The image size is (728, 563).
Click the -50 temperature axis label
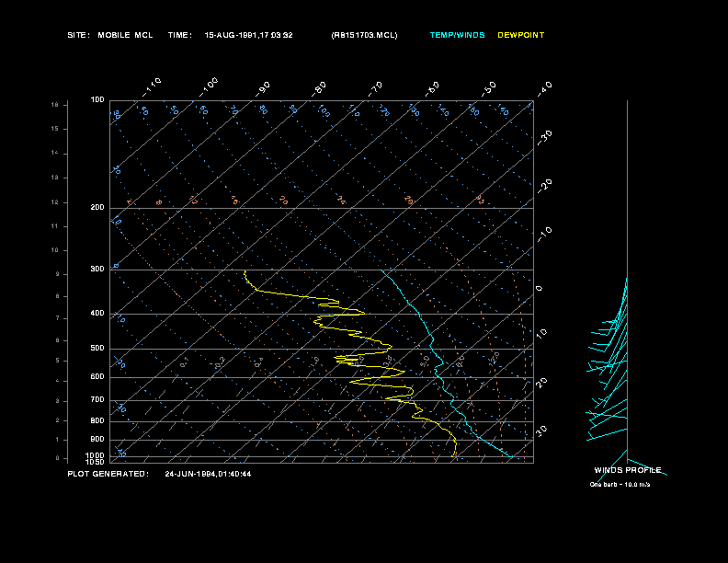point(488,89)
